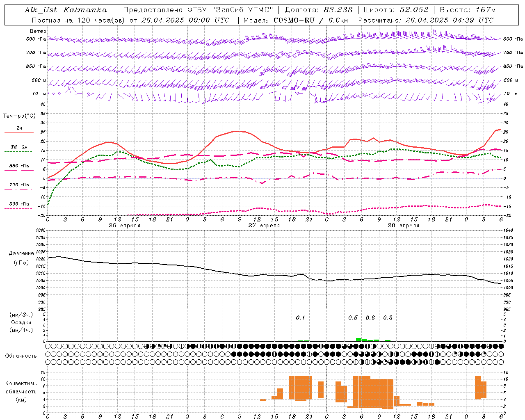Click the '(мм/1ч.)' precipitation unit label
The height and width of the screenshot is (420, 525).
coord(21,330)
